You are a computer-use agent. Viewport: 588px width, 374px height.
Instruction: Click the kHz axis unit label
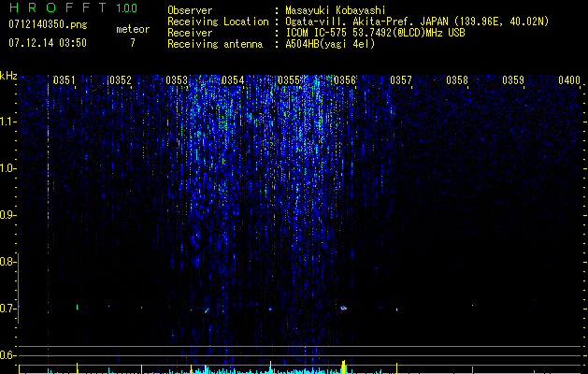(x=8, y=76)
